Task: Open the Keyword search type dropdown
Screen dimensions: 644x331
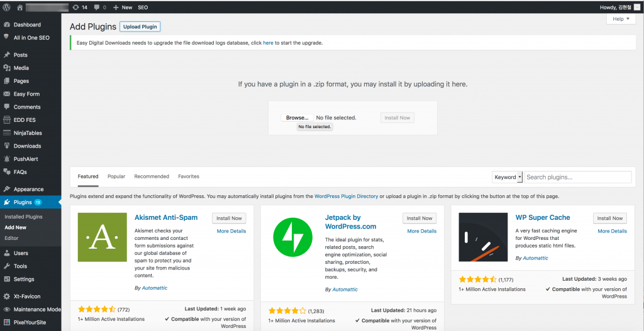Action: coord(508,177)
